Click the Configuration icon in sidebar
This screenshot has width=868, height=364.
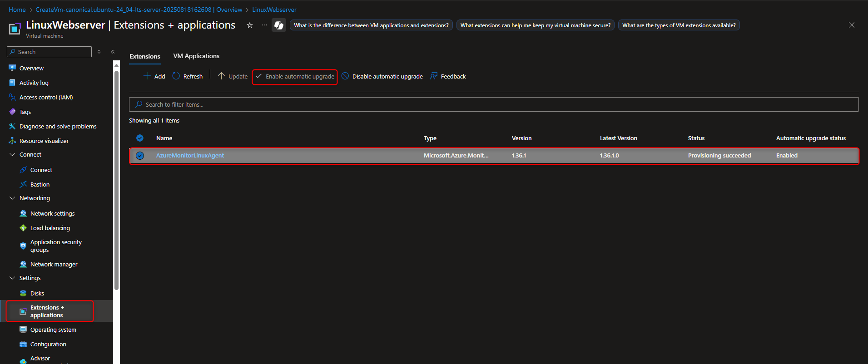[23, 344]
